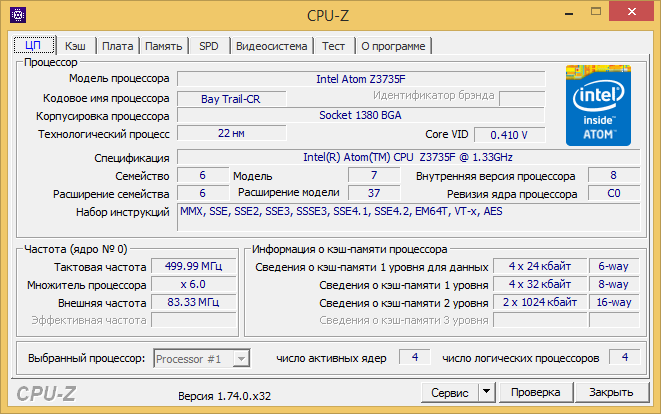Screen dimensions: 661x414
Task: Close the window with the red X
Action: 631,11
